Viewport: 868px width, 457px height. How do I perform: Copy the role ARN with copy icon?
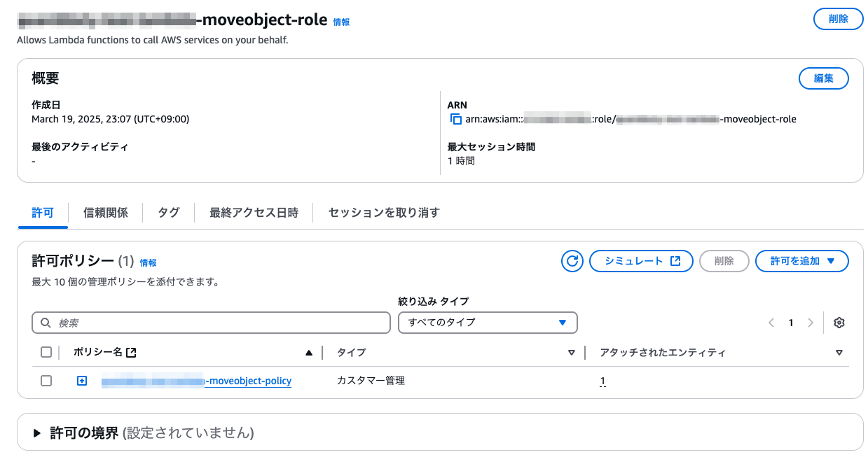click(455, 119)
